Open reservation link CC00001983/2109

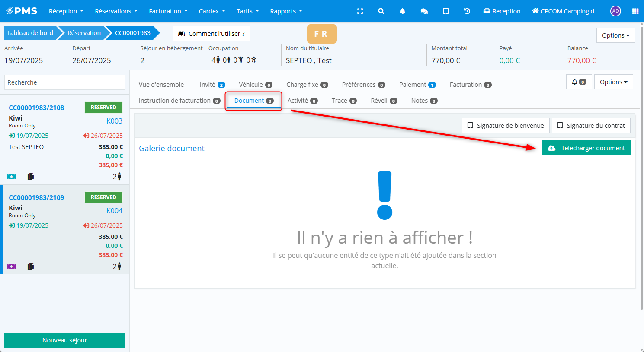(x=36, y=197)
